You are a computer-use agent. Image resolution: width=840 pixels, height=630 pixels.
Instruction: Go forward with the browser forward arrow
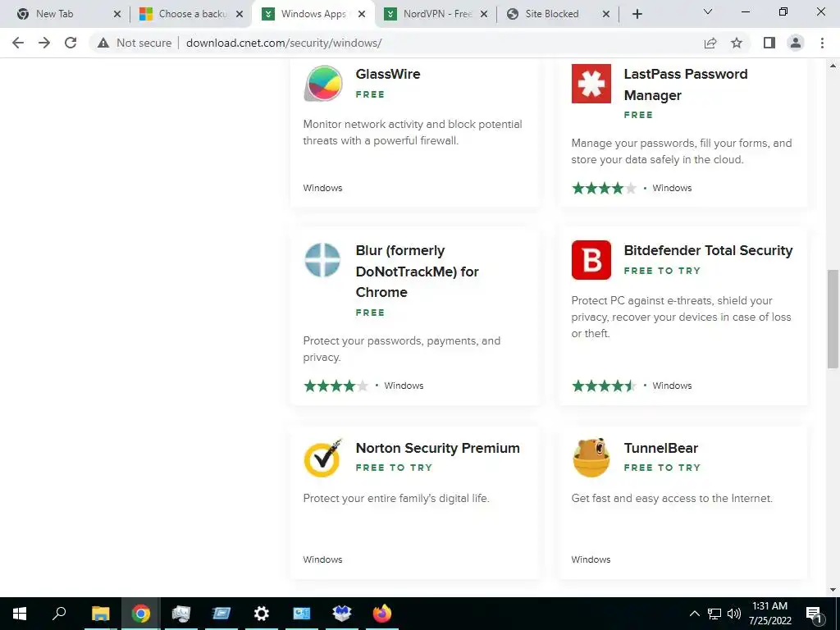[44, 43]
